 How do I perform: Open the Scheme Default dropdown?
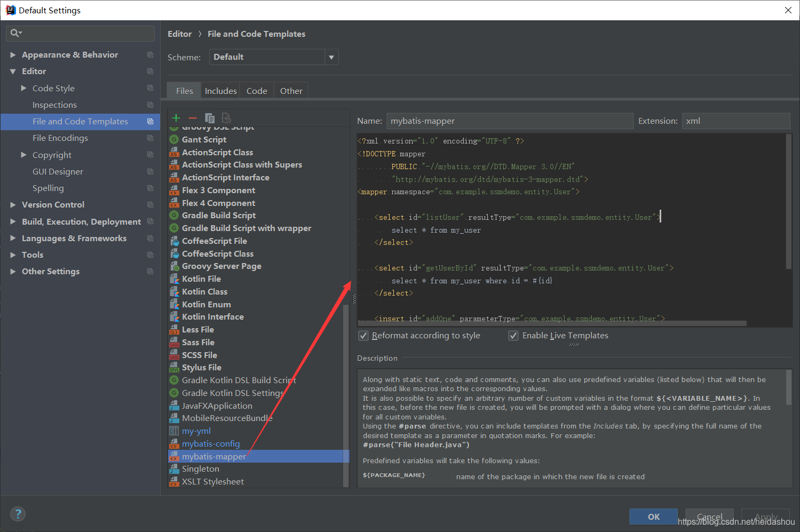click(x=274, y=57)
